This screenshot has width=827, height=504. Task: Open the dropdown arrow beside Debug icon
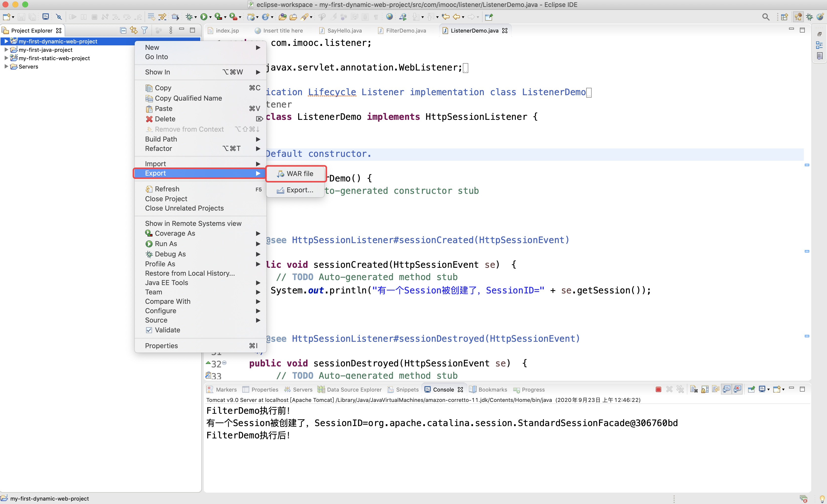196,17
